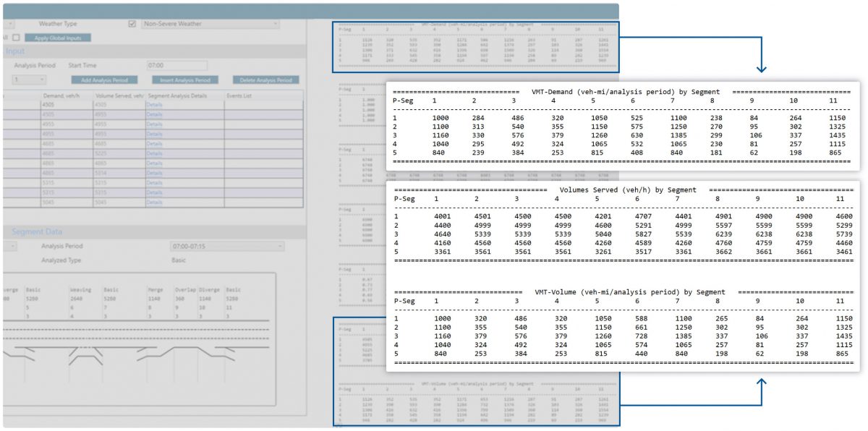This screenshot has width=868, height=431.
Task: Check the All checkbox near Apply Global Inputs
Action: pyautogui.click(x=15, y=35)
